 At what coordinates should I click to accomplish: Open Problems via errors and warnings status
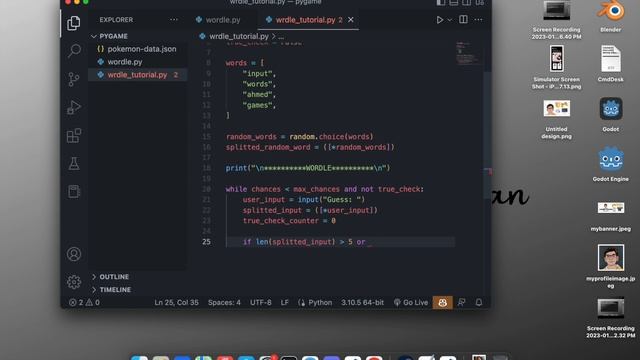[x=84, y=302]
